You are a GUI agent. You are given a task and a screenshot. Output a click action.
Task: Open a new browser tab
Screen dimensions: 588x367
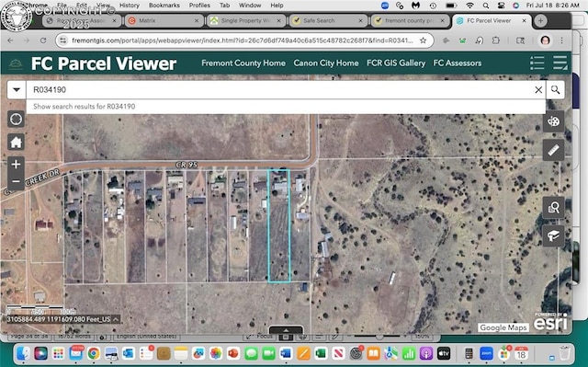point(540,20)
